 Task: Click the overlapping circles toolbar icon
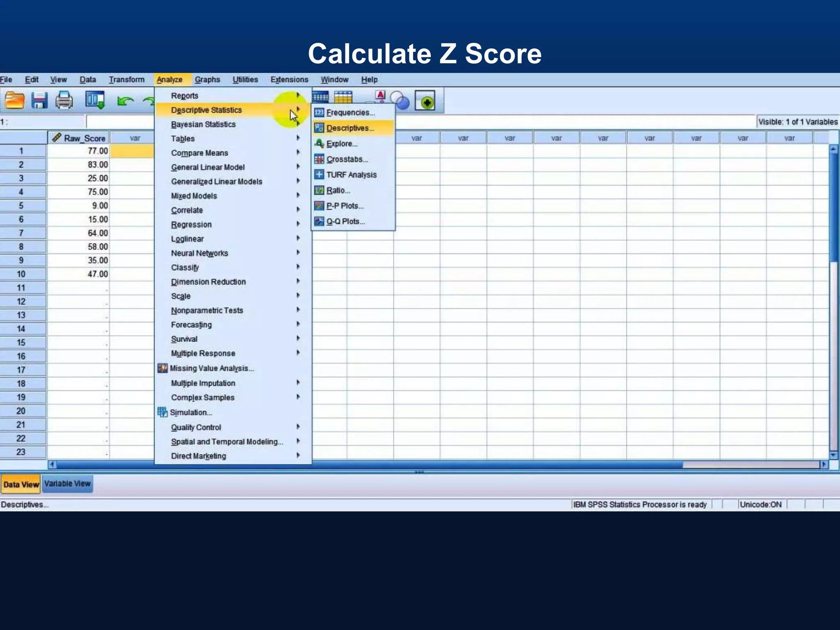click(399, 100)
